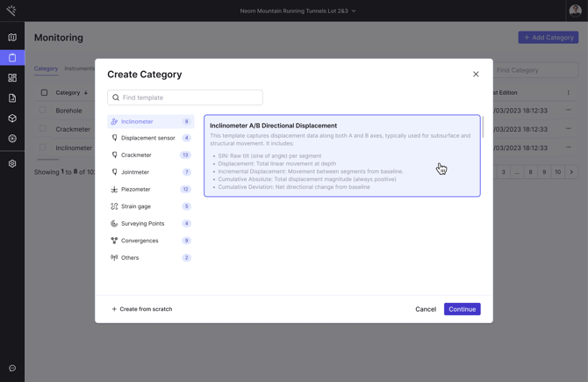The width and height of the screenshot is (588, 382).
Task: Go to next page using chevron arrow
Action: coord(571,172)
